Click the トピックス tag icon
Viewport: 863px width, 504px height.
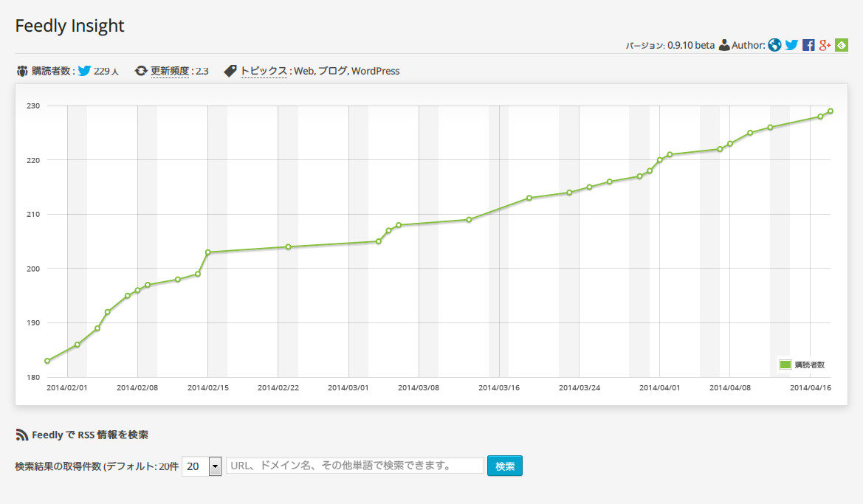230,71
